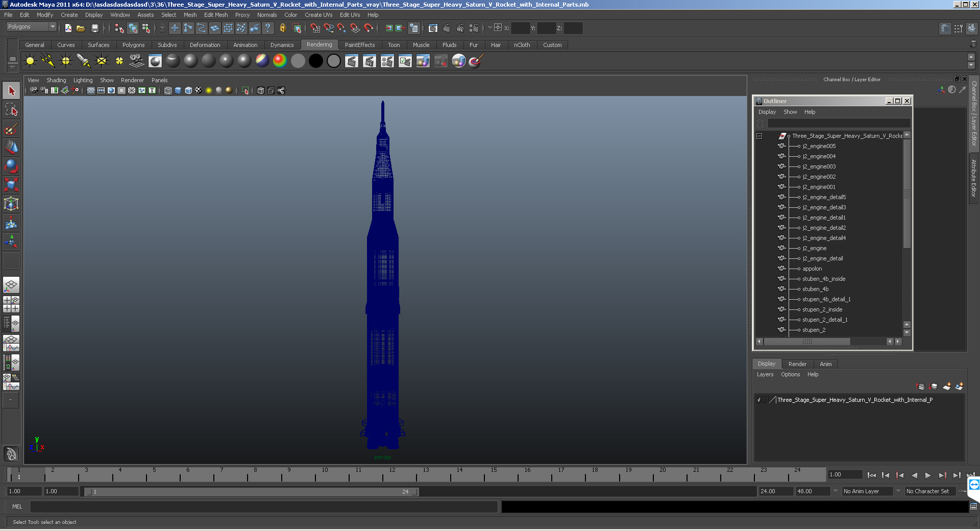Switch to the Animation shelf tab
This screenshot has height=531, width=980.
(x=246, y=45)
